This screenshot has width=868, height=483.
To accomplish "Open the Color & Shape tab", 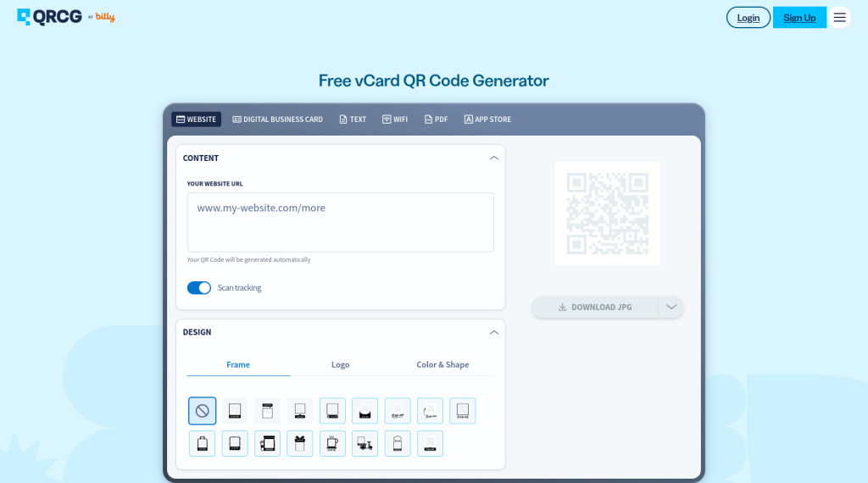I will point(442,364).
